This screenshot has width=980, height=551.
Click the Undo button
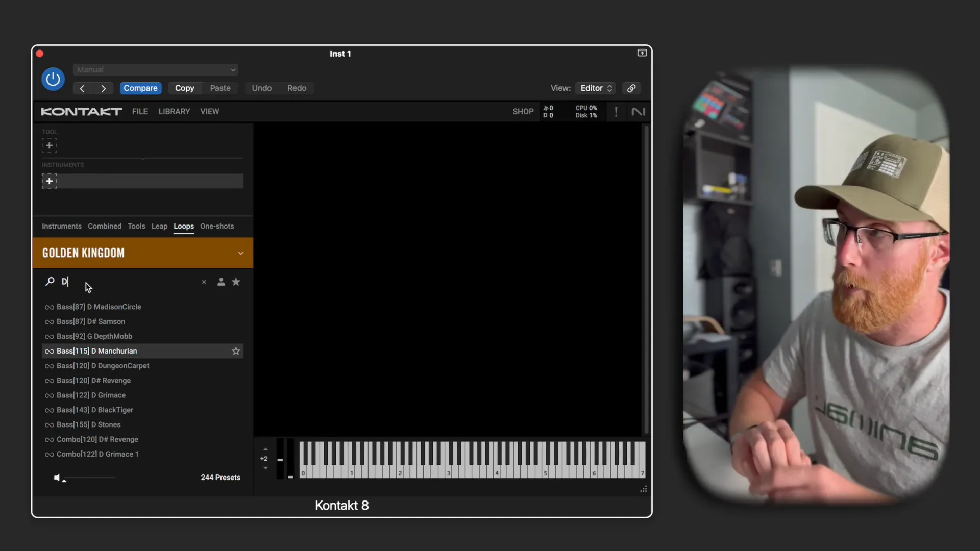coord(261,88)
